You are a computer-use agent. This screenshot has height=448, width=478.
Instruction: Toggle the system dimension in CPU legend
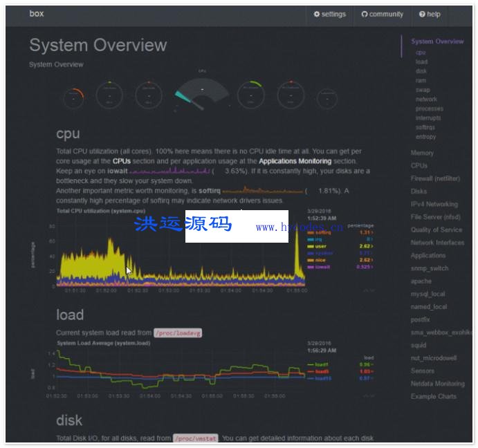coord(320,253)
